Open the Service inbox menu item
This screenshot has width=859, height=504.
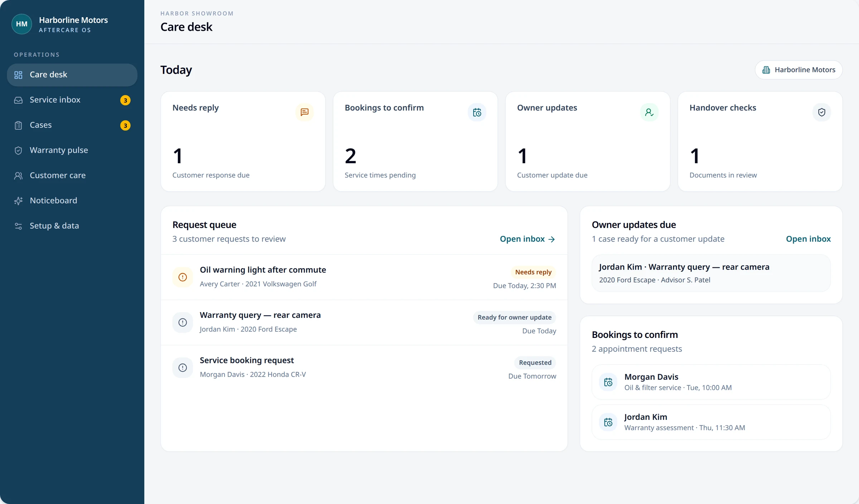(72, 100)
